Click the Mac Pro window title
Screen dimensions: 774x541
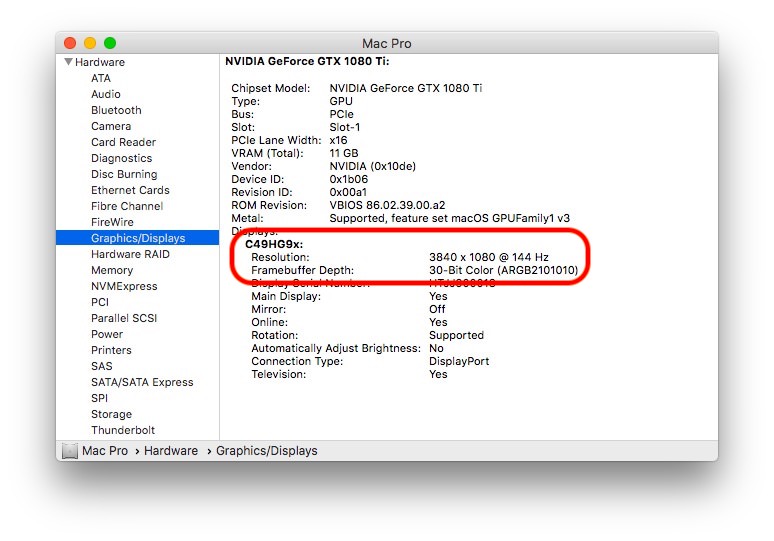pyautogui.click(x=387, y=43)
